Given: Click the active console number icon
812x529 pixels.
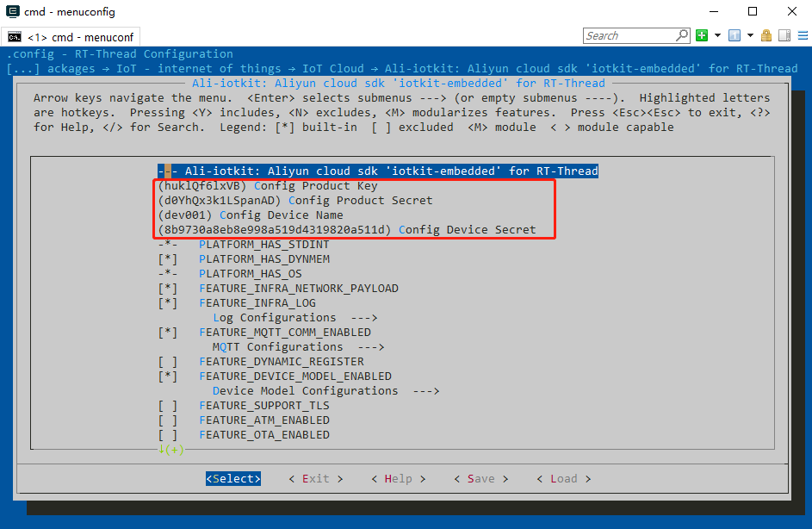Looking at the screenshot, I should [735, 35].
